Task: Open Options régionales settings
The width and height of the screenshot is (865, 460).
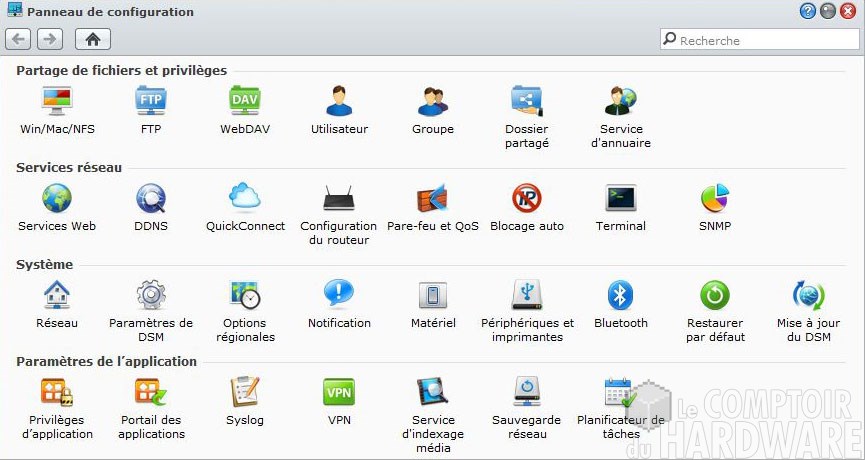Action: pos(245,295)
